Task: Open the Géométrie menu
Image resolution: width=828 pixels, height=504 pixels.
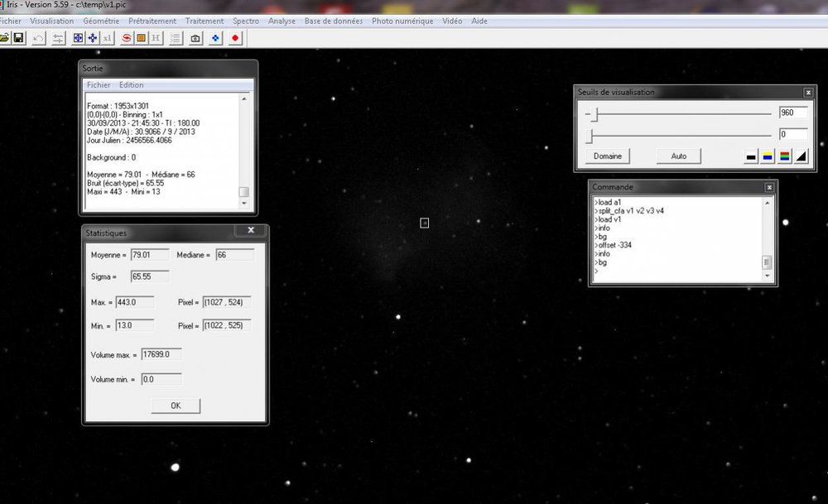Action: coord(101,22)
